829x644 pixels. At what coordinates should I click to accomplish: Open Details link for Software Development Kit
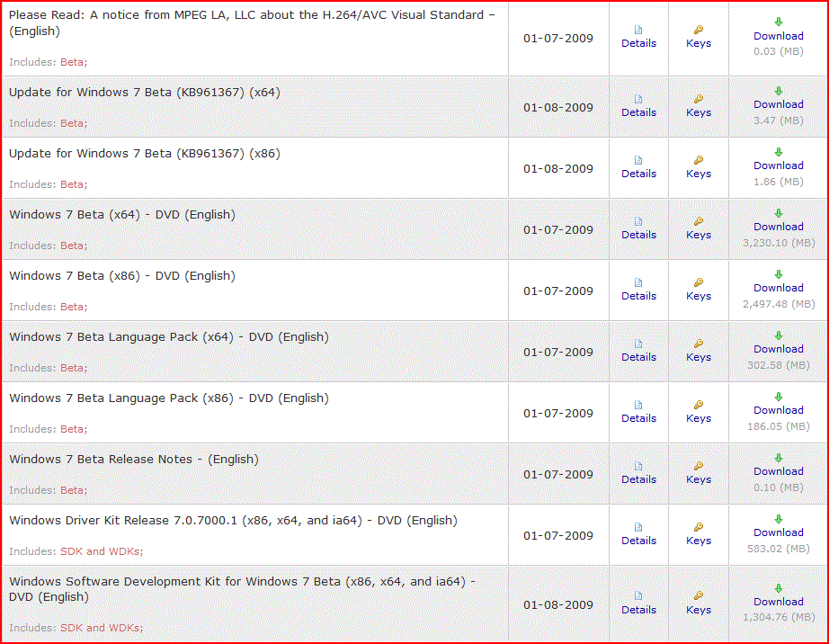pos(638,610)
